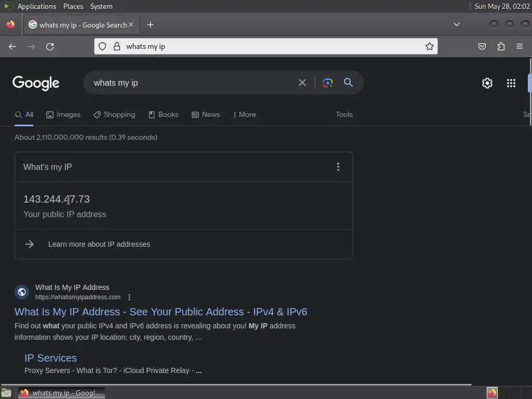Click the results count text

(x=86, y=137)
